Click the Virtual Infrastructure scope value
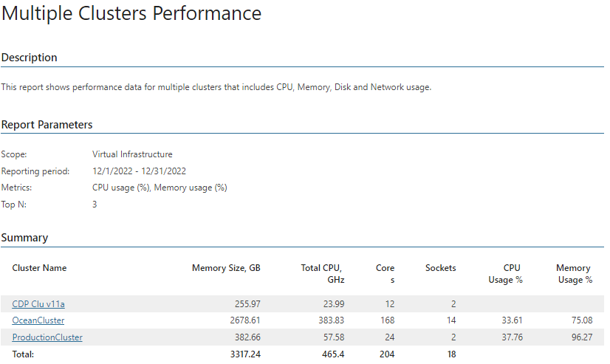Viewport: 610px width, 364px height. pos(132,154)
